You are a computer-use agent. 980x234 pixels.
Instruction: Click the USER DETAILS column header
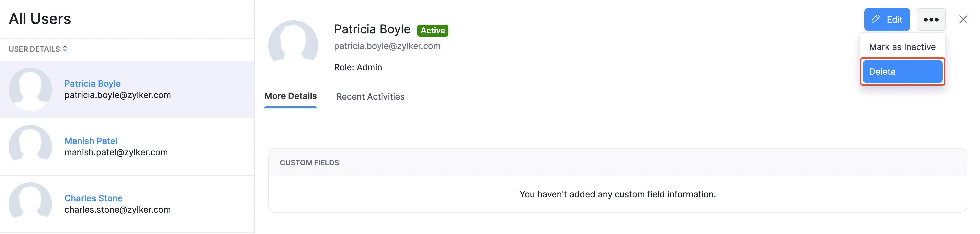[34, 49]
